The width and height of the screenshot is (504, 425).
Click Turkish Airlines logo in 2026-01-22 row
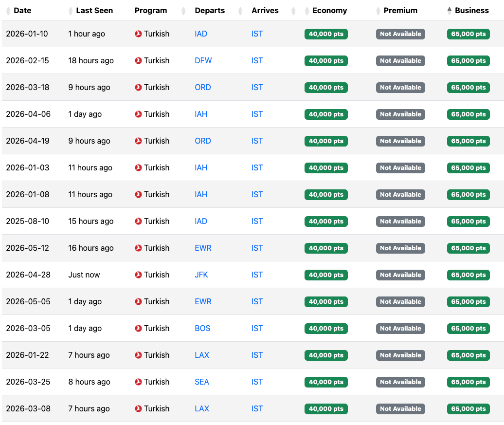138,355
